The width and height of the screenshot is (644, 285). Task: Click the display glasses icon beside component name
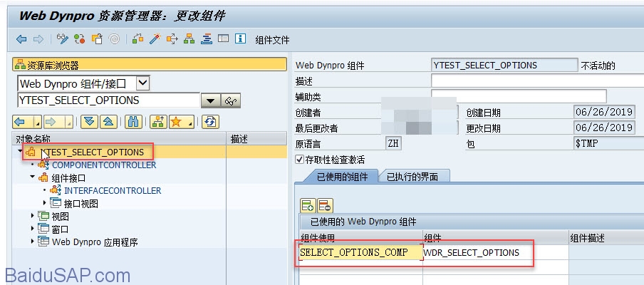[x=231, y=100]
